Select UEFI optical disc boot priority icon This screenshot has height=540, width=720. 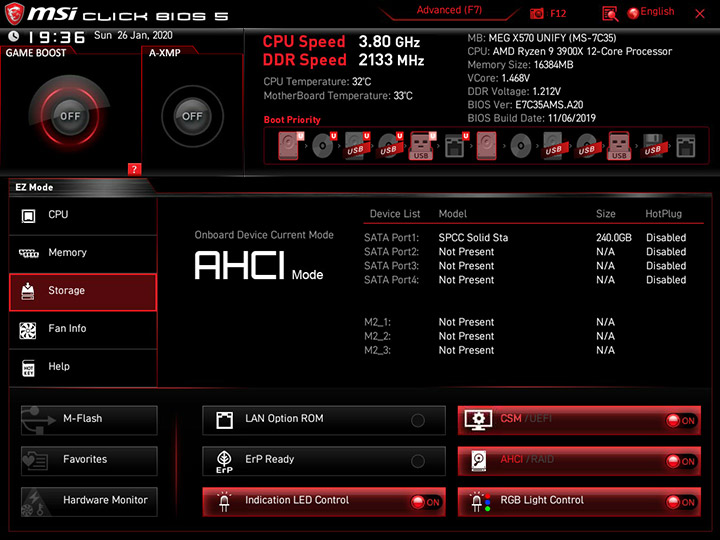click(x=324, y=146)
